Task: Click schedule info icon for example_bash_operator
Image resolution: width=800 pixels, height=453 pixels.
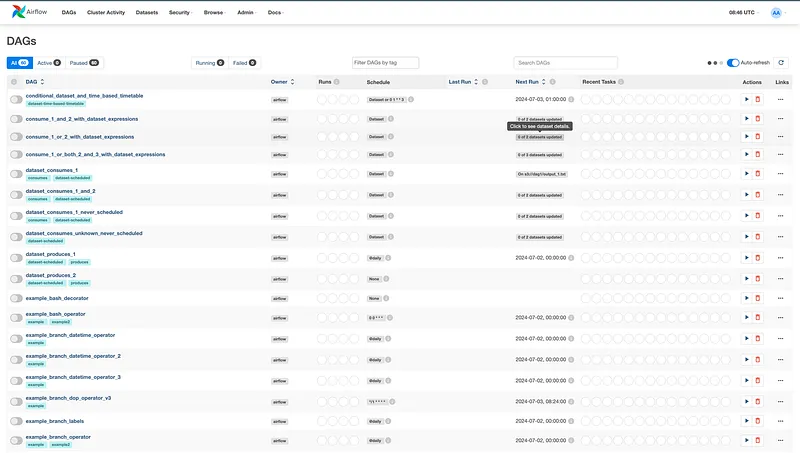Action: pos(390,318)
